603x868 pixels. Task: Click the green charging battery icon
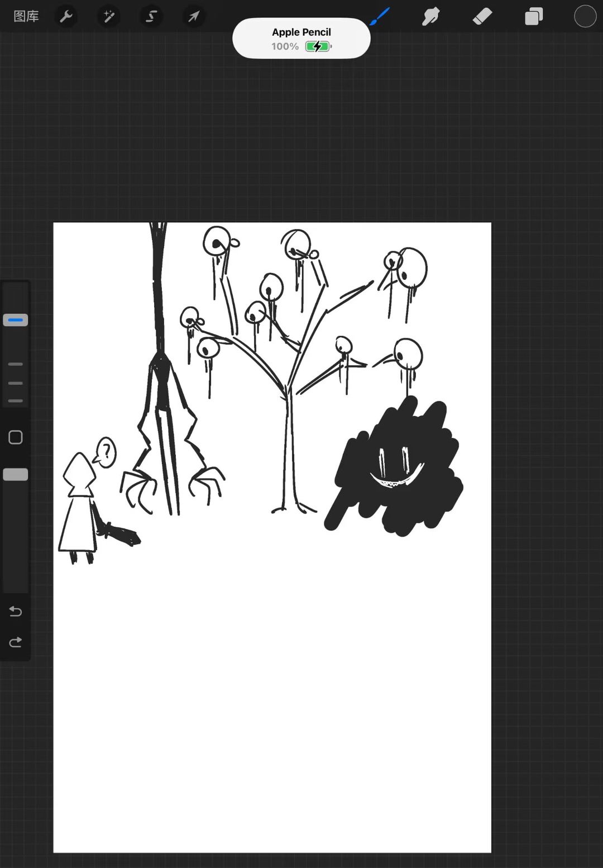318,46
